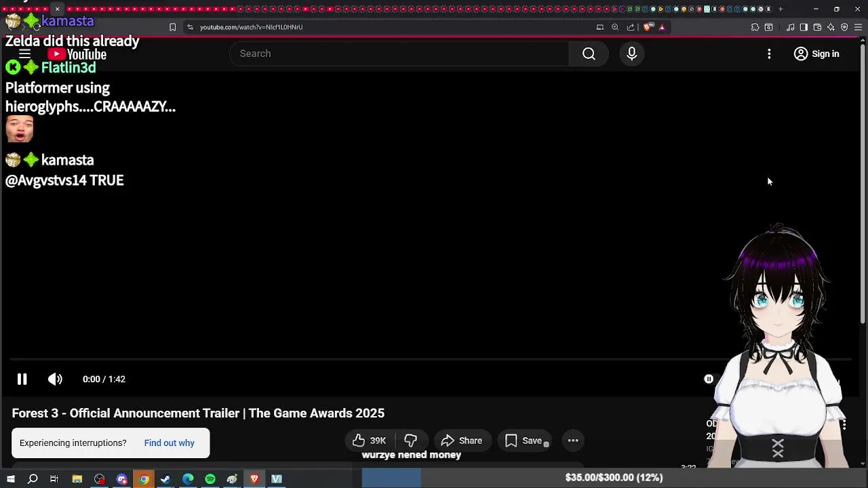Bookmark the page using the bookmark icon

pyautogui.click(x=172, y=27)
